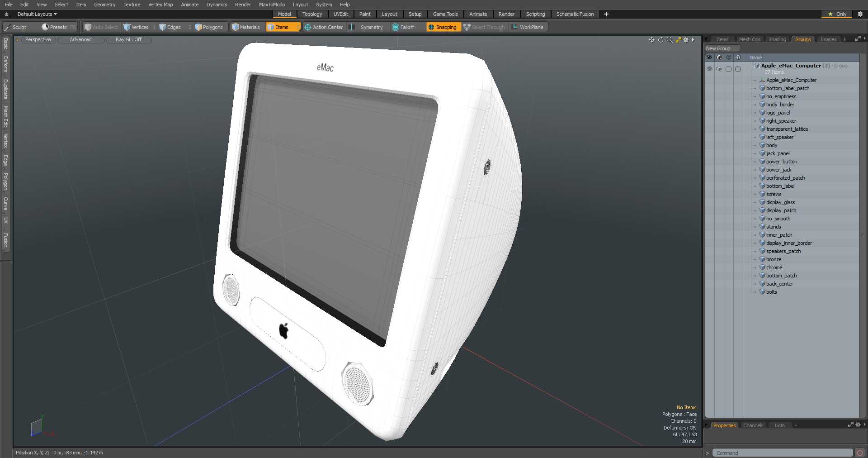
Task: Open the Perspective view type dropdown
Action: (x=38, y=40)
